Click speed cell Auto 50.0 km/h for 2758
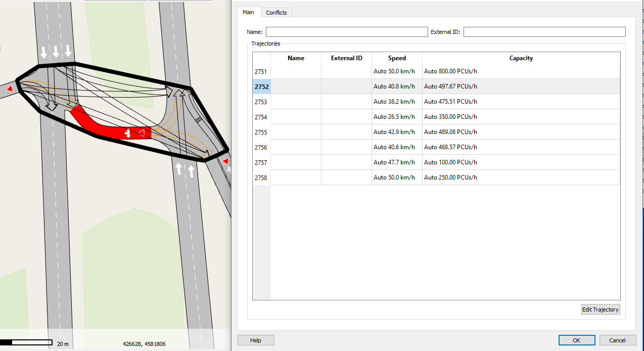This screenshot has height=351, width=644. [397, 178]
